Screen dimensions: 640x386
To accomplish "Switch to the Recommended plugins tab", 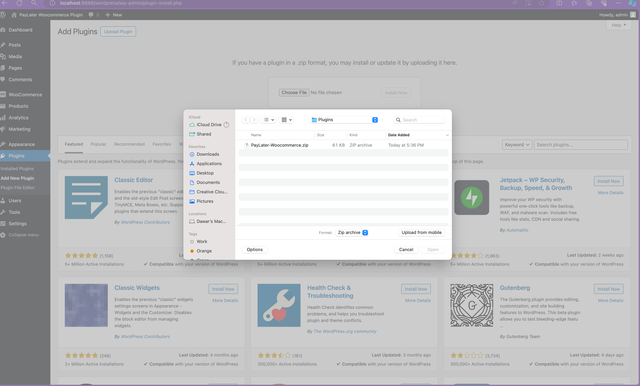I will (129, 144).
